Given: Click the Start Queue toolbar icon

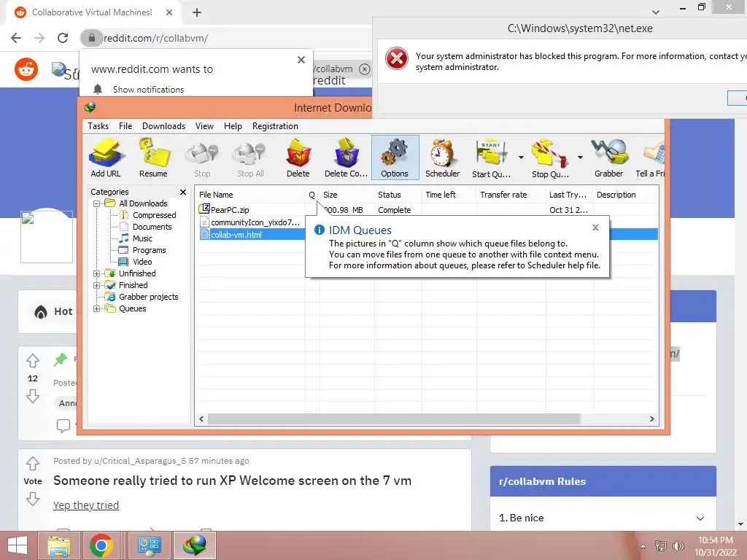Looking at the screenshot, I should (x=491, y=157).
